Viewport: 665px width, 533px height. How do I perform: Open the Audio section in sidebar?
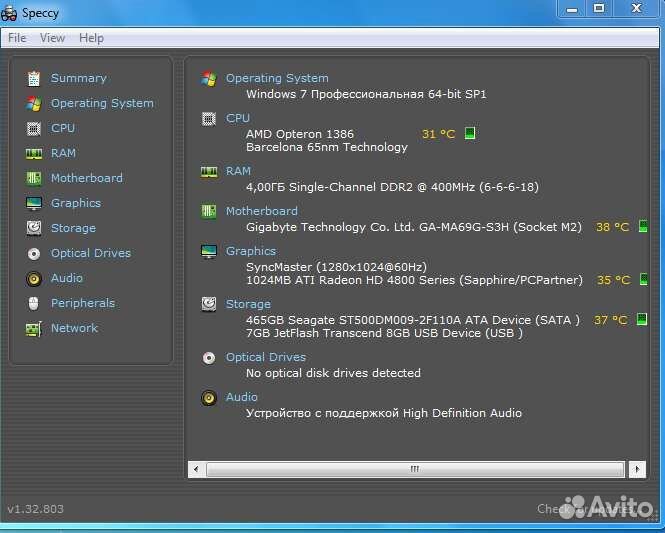tap(67, 278)
